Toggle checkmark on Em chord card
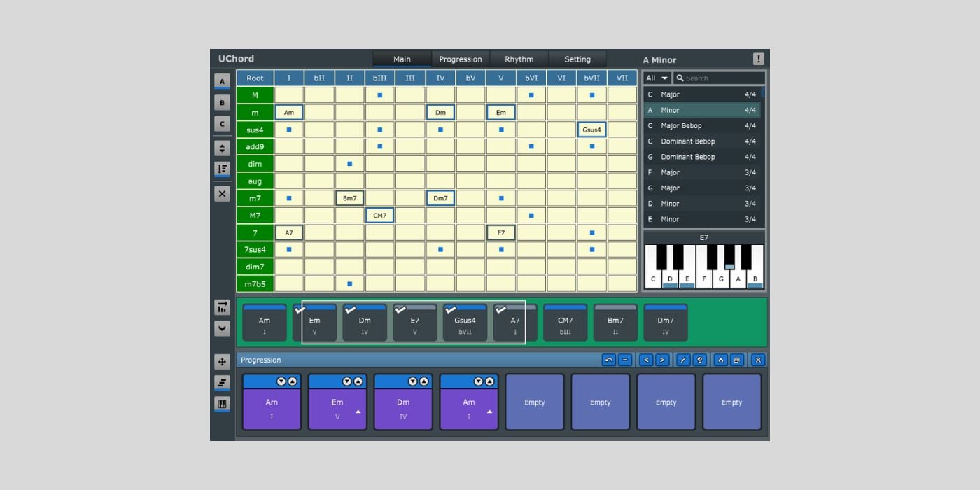Viewport: 980px width, 490px height. pos(300,309)
